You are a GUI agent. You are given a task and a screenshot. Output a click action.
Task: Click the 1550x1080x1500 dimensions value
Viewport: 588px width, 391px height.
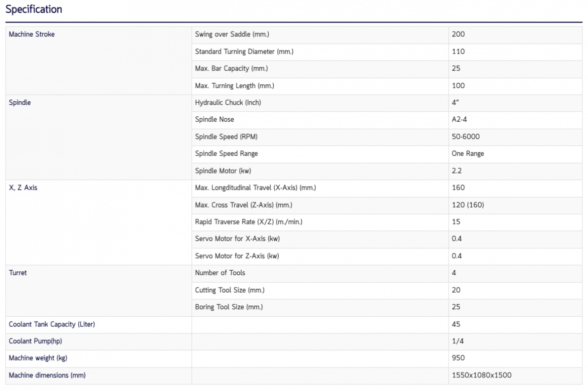[x=481, y=375]
